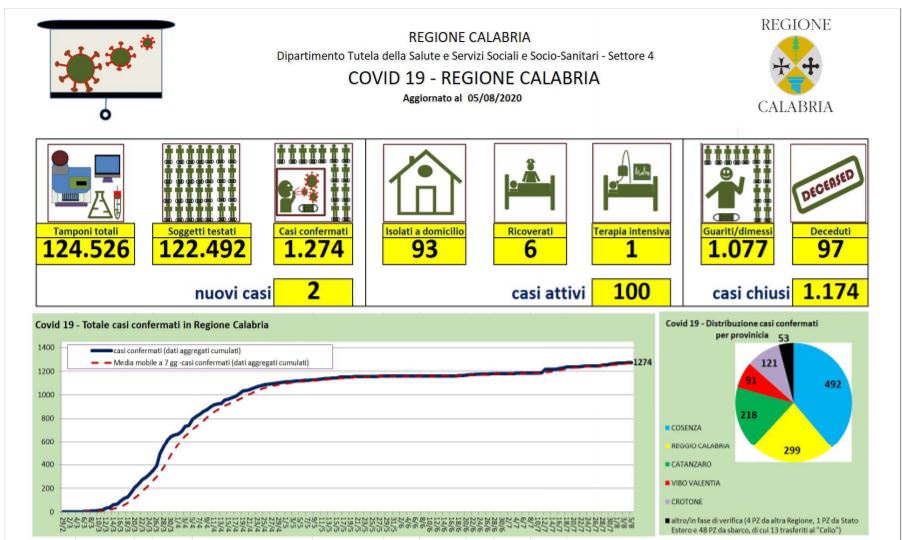The image size is (902, 540).
Task: Select the Casi confermati infected person icon
Action: coord(311,182)
